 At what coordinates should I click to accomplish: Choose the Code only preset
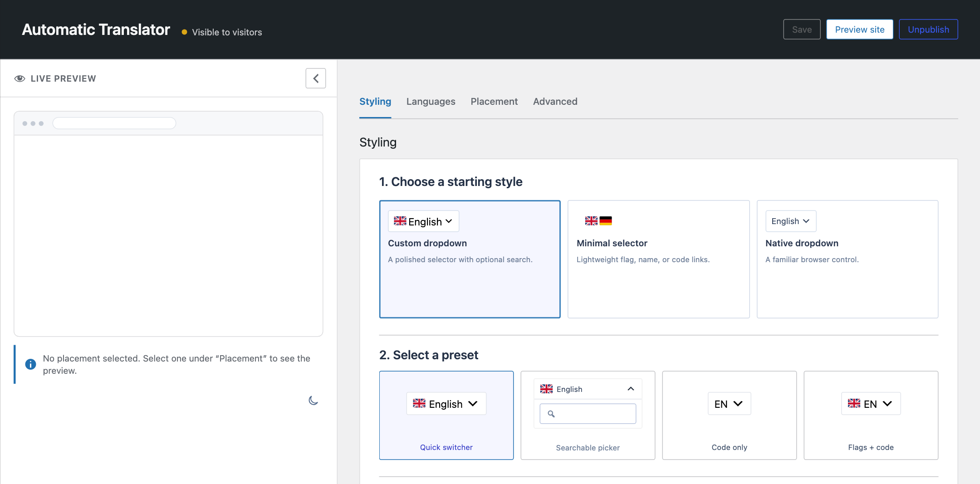point(730,415)
